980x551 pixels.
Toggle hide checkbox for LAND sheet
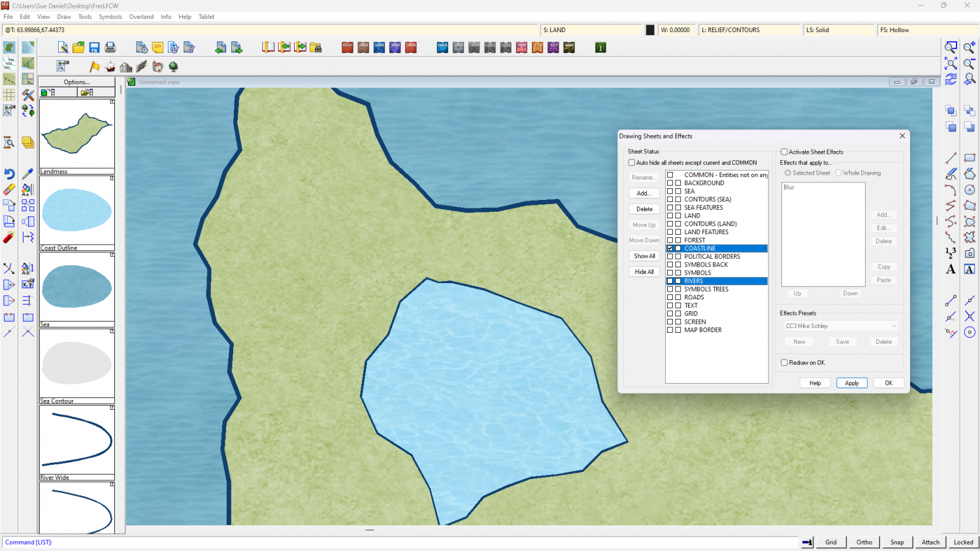click(x=678, y=216)
